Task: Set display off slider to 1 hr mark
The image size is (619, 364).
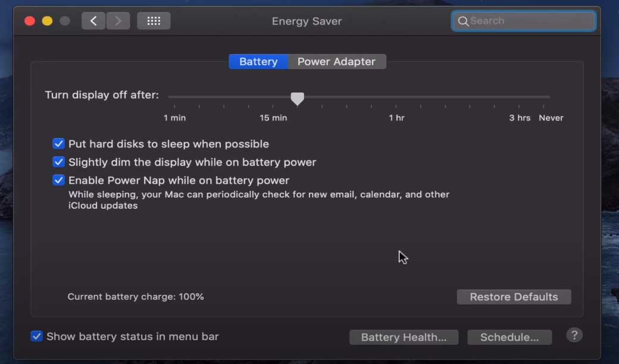Action: [x=396, y=98]
